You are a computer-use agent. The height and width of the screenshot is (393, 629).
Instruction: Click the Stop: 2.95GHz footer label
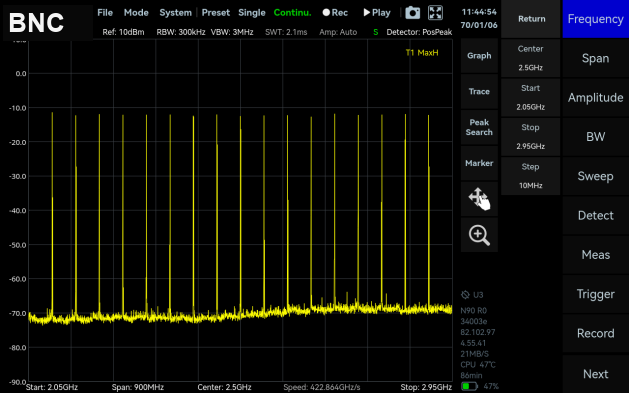click(426, 387)
